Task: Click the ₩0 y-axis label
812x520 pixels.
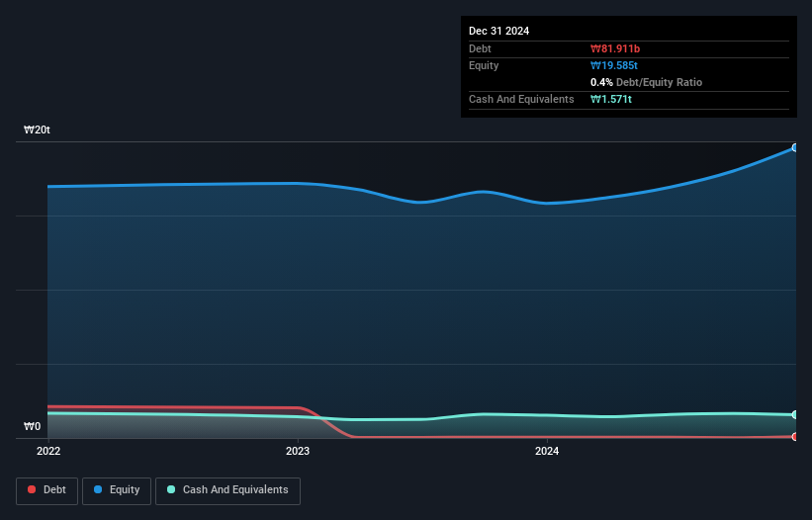Action: [32, 426]
